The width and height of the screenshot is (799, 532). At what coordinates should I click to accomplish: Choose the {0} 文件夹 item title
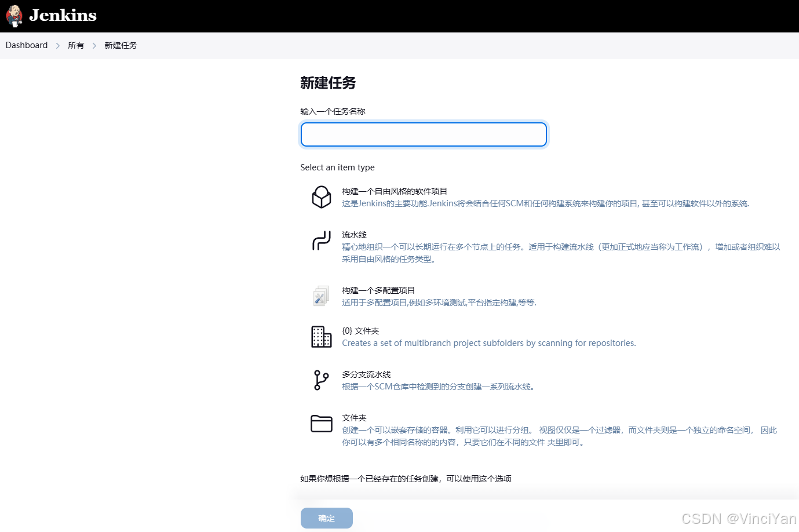[360, 331]
